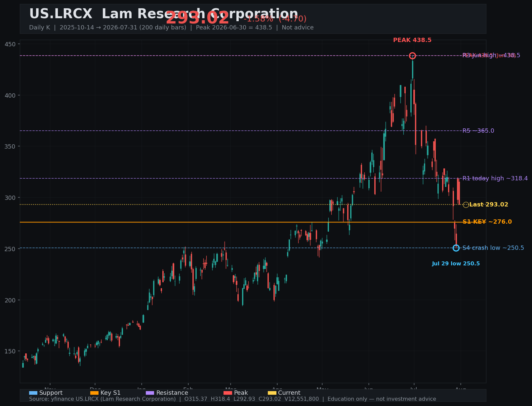Viewport: 532px width, 406px height.
Task: Click the "PEAK 438.5" annotation above the chart
Action: pos(412,40)
